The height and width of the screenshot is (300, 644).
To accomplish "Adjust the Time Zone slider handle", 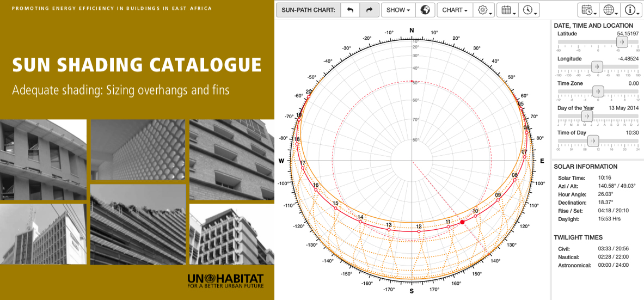I will pyautogui.click(x=598, y=91).
